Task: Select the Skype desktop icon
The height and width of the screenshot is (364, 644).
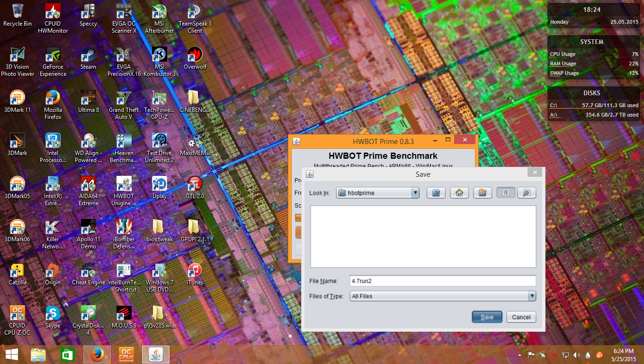Action: click(x=53, y=317)
